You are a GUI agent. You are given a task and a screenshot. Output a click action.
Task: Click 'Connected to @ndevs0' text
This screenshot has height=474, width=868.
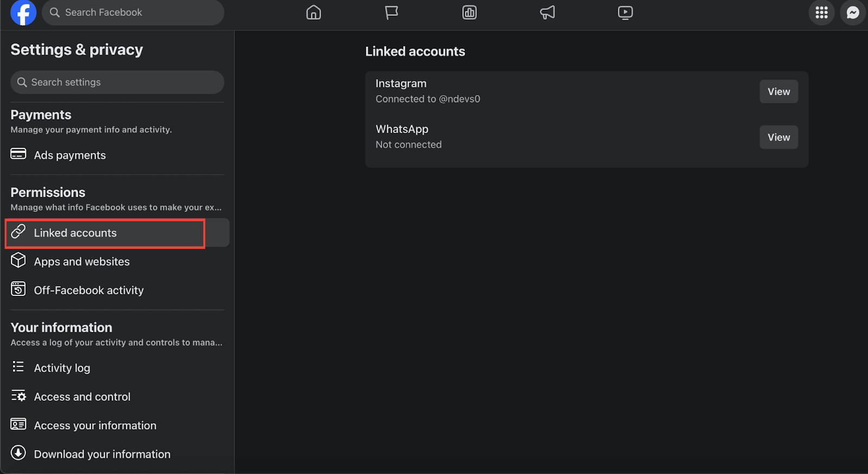[428, 99]
